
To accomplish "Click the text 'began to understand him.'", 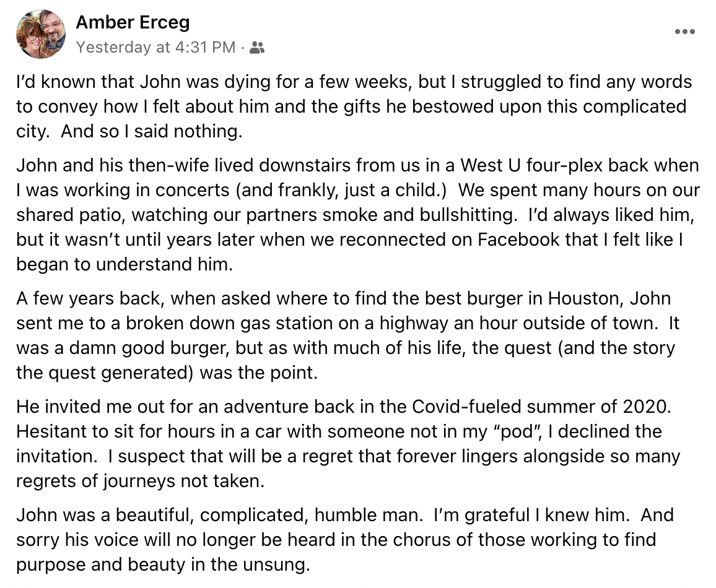I will click(124, 264).
